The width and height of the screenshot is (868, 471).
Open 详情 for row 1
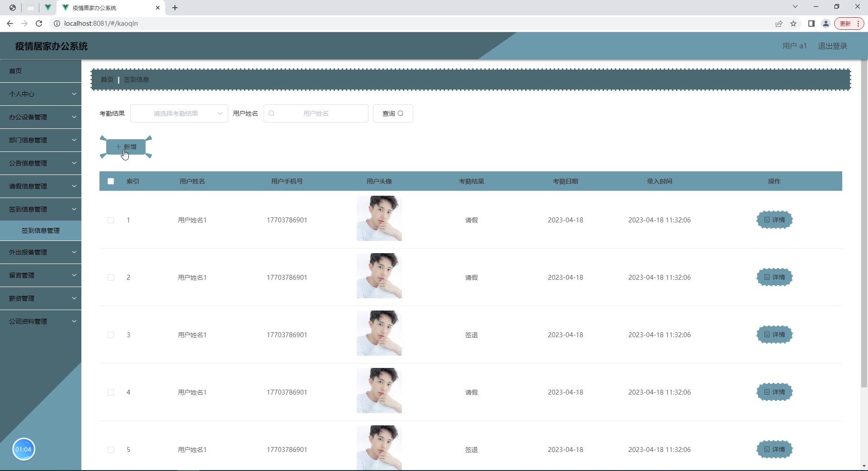click(x=774, y=220)
